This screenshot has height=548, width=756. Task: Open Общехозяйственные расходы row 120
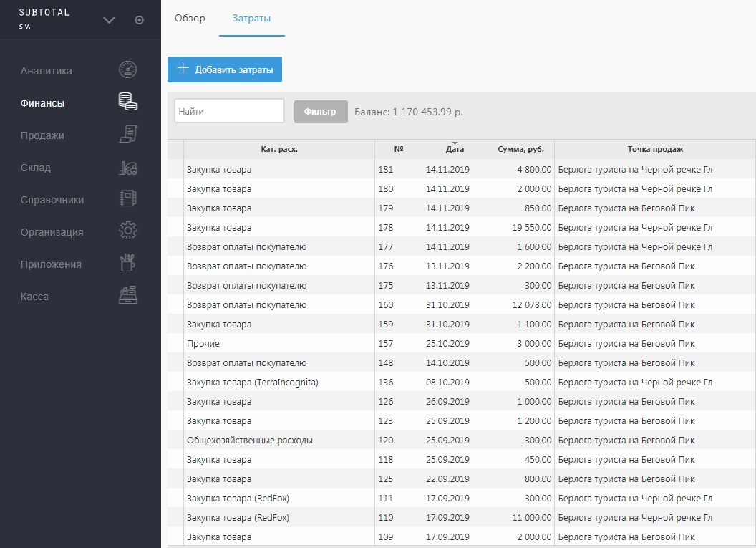(x=462, y=440)
